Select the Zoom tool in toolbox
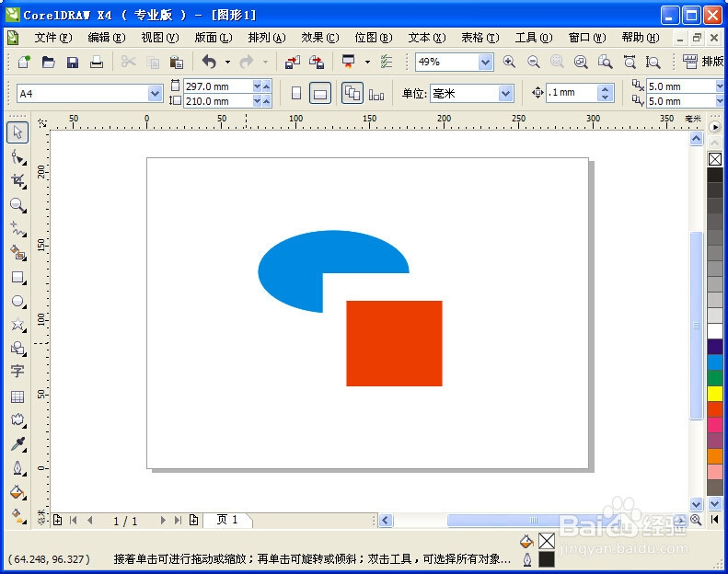Viewport: 728px width, 574px height. pyautogui.click(x=17, y=204)
